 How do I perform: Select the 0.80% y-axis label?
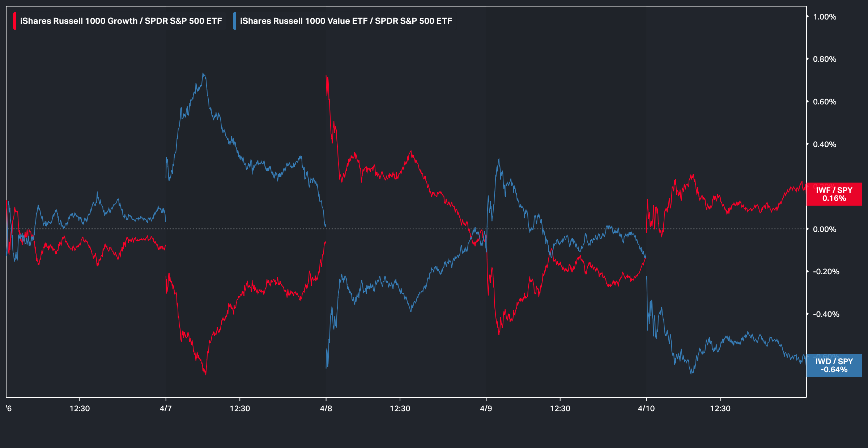tap(825, 59)
